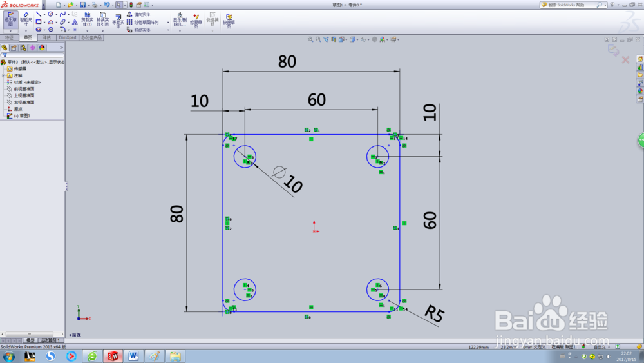The width and height of the screenshot is (644, 363).
Task: Click the Trim Entities (剪裁实体) tool
Action: pos(88,19)
